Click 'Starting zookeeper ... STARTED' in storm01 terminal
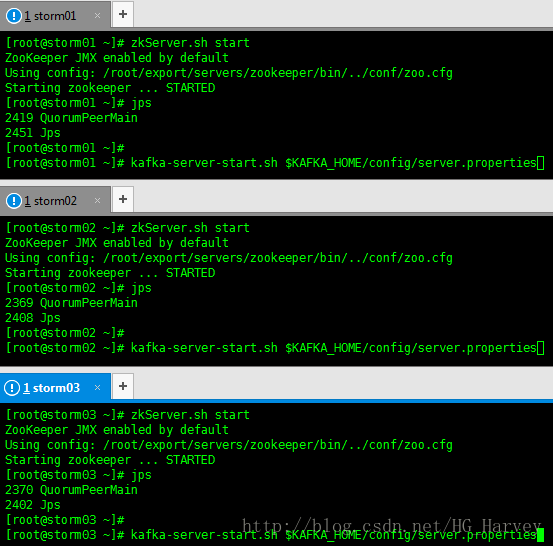 point(110,88)
